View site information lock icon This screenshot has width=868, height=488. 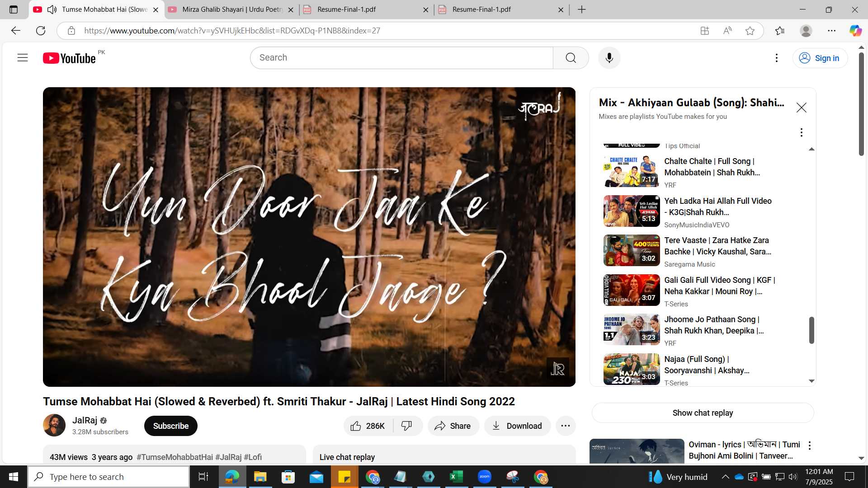[71, 31]
